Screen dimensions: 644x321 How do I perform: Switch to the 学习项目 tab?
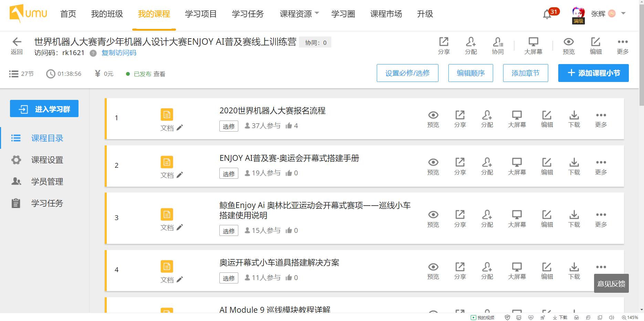201,14
